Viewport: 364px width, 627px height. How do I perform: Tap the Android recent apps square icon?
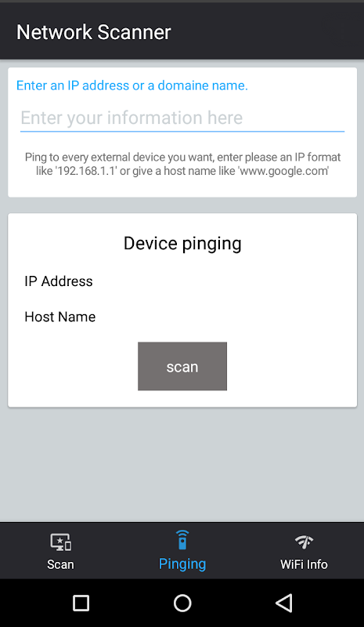[x=81, y=603]
